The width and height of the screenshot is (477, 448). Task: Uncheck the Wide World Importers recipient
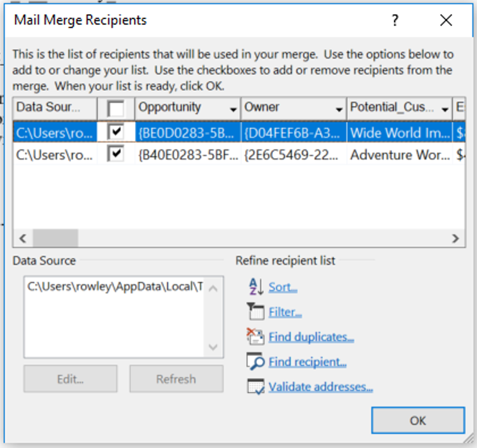click(115, 132)
